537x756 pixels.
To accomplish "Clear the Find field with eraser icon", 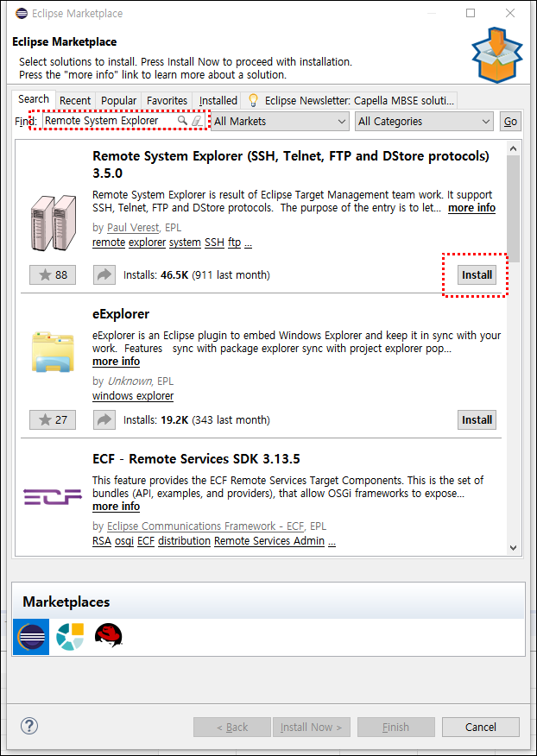I will coord(197,121).
